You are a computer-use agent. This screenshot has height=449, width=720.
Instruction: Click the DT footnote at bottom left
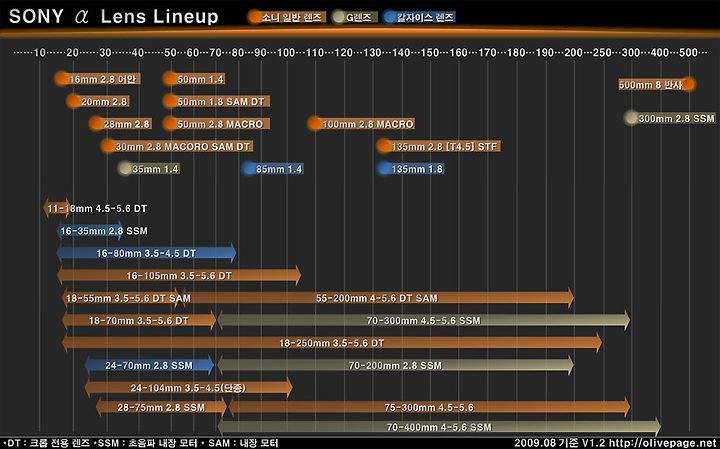point(45,443)
